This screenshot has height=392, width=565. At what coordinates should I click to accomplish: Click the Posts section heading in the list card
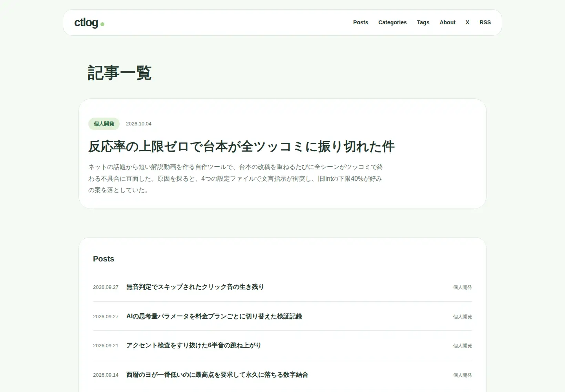click(x=104, y=259)
